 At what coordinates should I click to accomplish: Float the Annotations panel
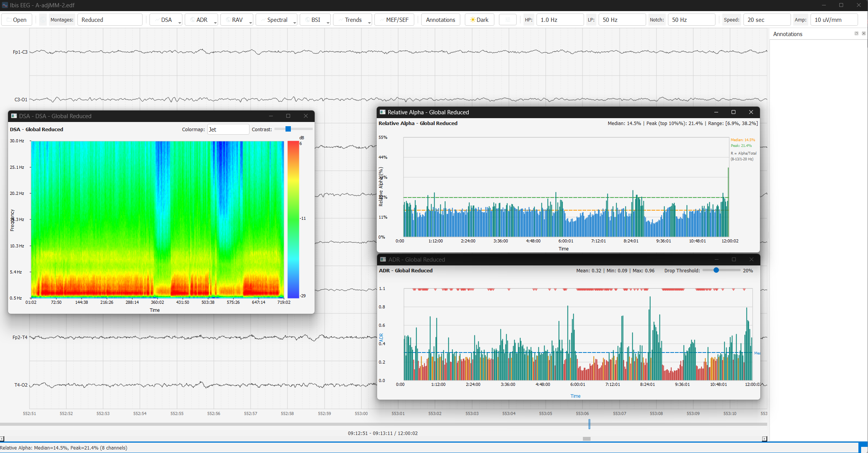click(856, 33)
